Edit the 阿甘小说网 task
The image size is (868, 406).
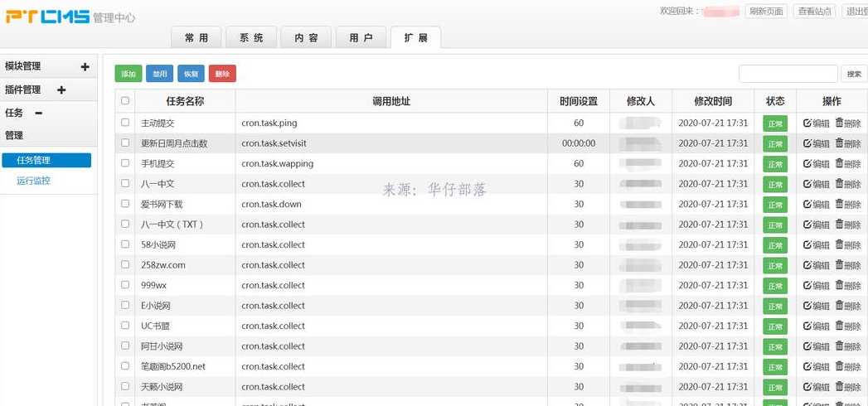[x=817, y=346]
